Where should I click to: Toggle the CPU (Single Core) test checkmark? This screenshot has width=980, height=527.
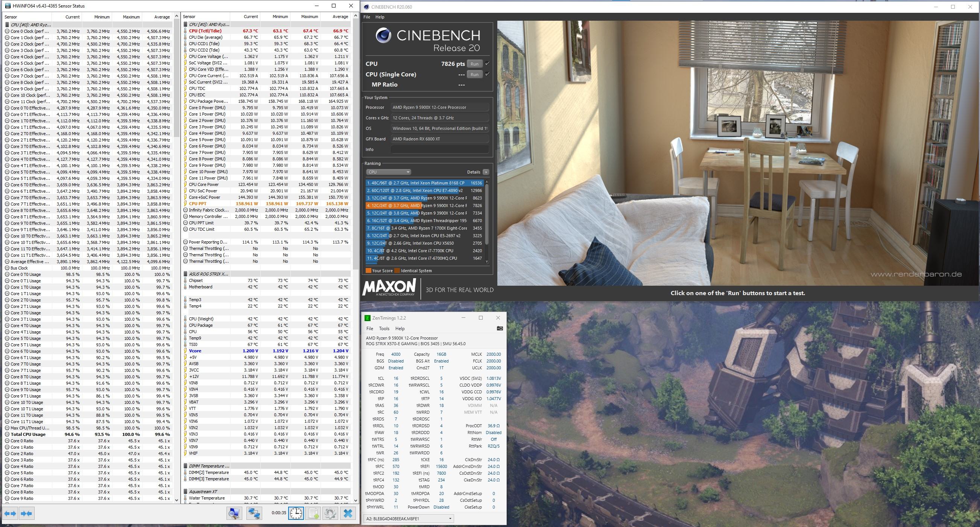pos(487,74)
